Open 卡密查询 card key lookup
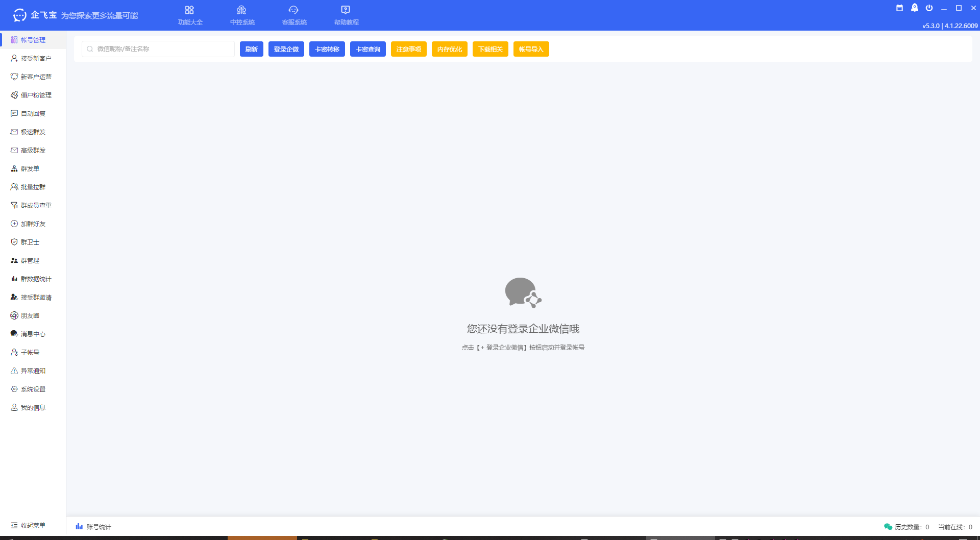The image size is (980, 540). click(367, 49)
